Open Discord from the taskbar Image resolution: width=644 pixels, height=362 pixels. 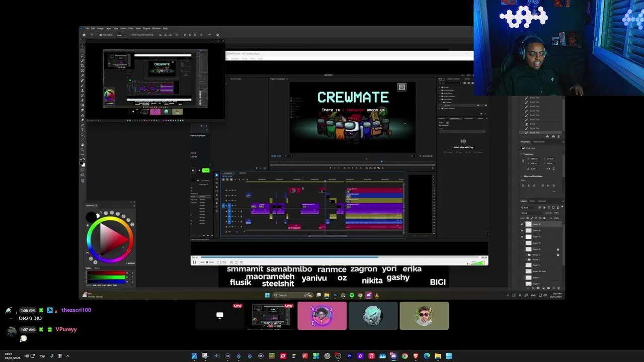point(393,356)
